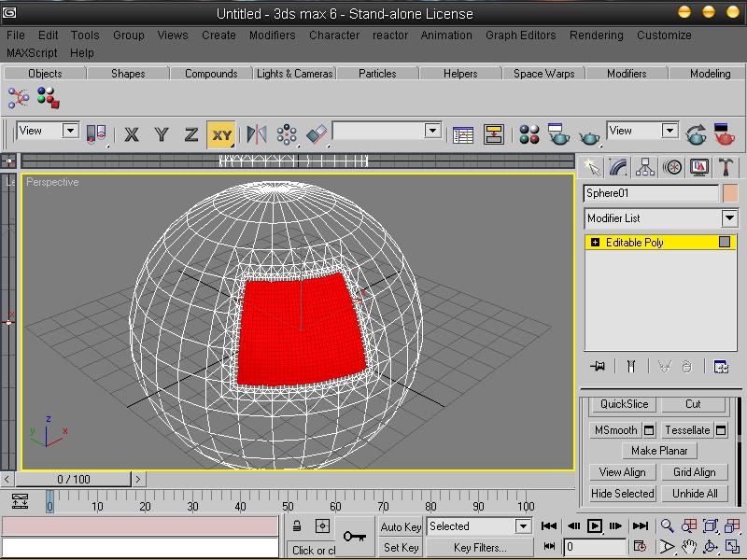Image resolution: width=747 pixels, height=560 pixels.
Task: Click the Quick Render teapot
Action: click(589, 137)
